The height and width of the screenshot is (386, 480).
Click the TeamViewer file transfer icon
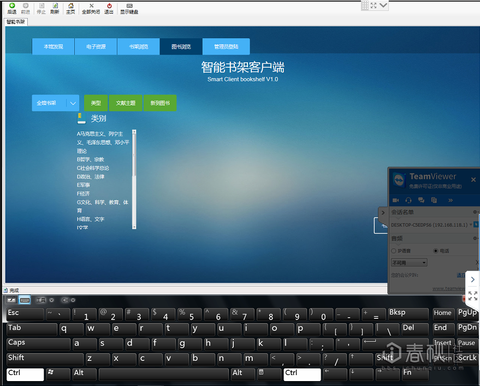pyautogui.click(x=434, y=200)
